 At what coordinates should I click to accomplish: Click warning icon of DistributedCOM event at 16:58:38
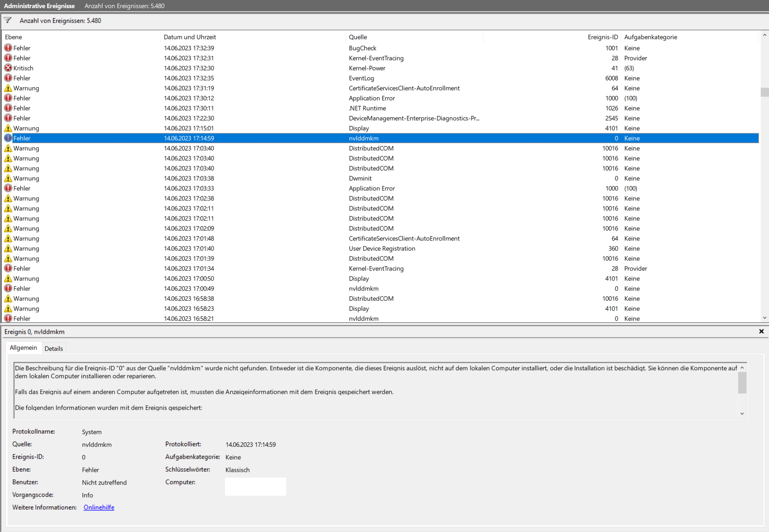click(8, 299)
